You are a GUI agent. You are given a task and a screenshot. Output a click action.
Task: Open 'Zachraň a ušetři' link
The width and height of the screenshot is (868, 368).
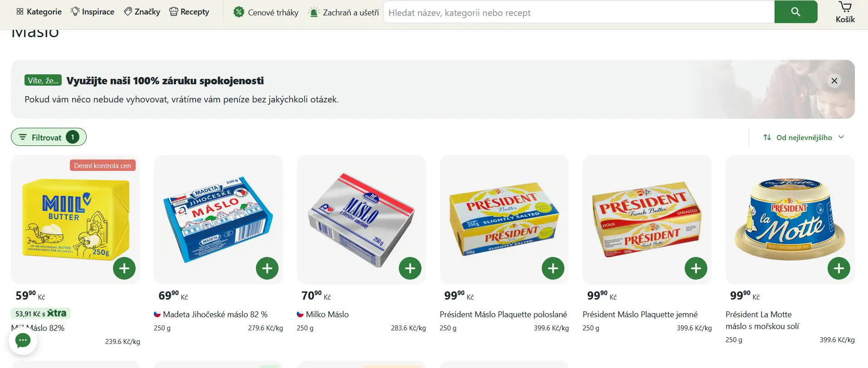[x=343, y=12]
